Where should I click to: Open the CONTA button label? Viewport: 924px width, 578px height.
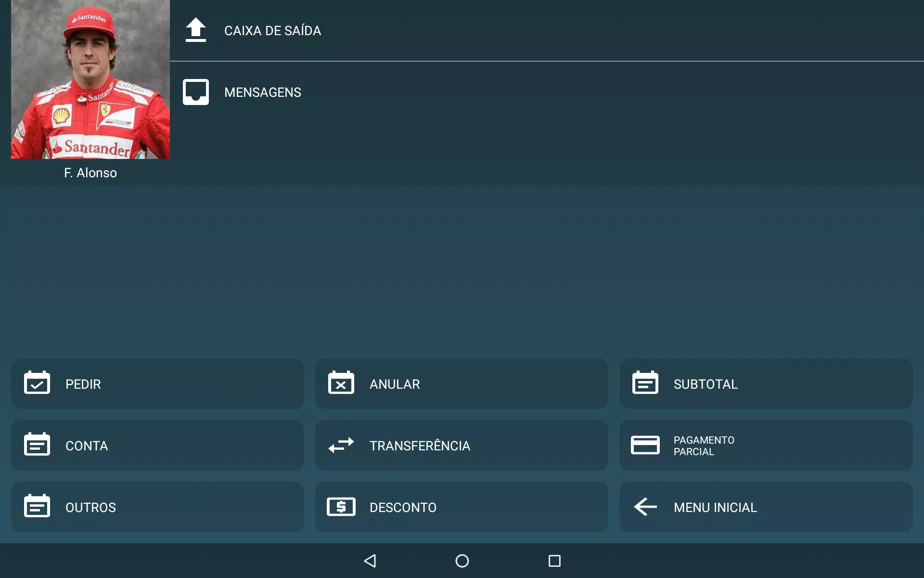point(87,446)
